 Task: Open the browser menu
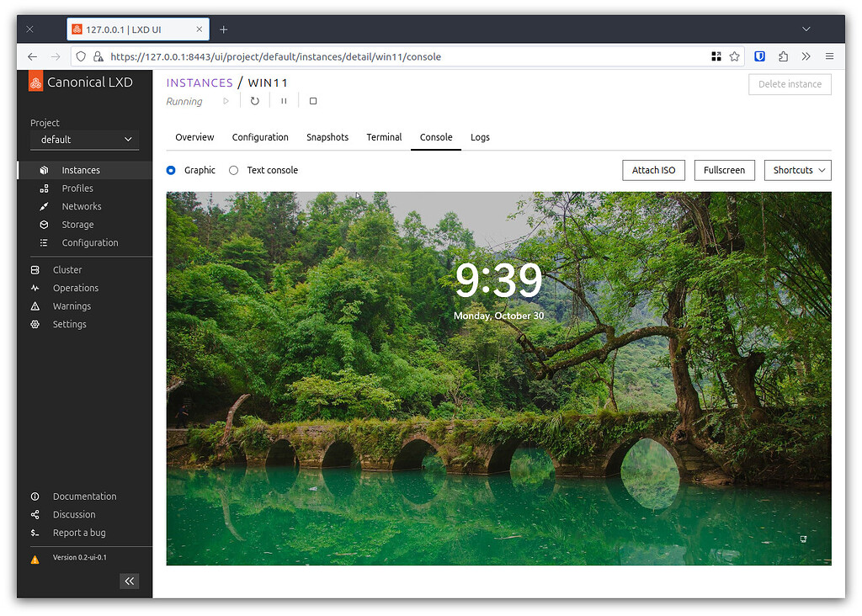(x=829, y=56)
